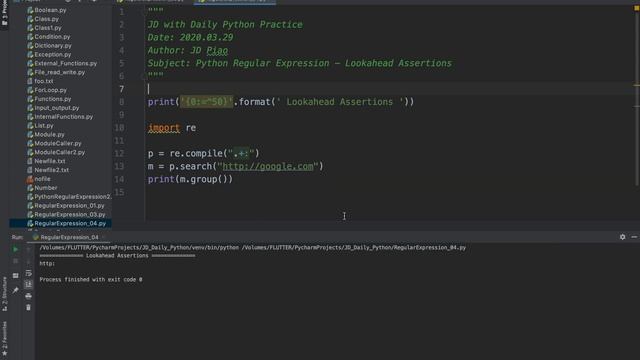The height and width of the screenshot is (360, 640).
Task: Open Class.py in project tree
Action: point(47,19)
